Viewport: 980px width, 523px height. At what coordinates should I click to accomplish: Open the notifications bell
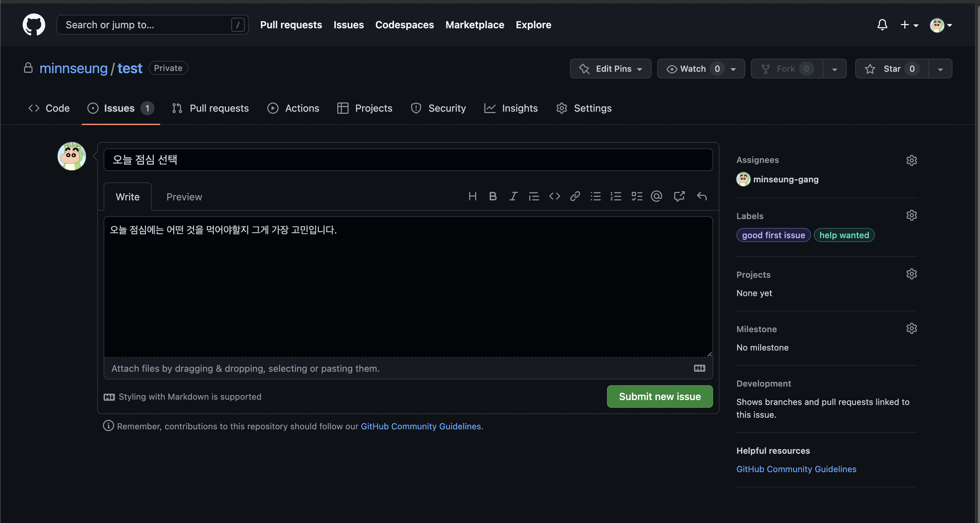882,25
